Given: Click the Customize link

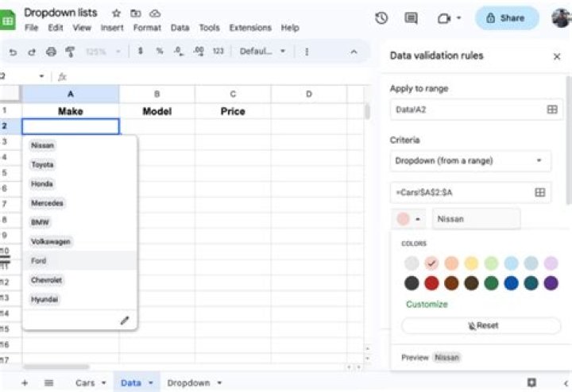Looking at the screenshot, I should click(427, 305).
